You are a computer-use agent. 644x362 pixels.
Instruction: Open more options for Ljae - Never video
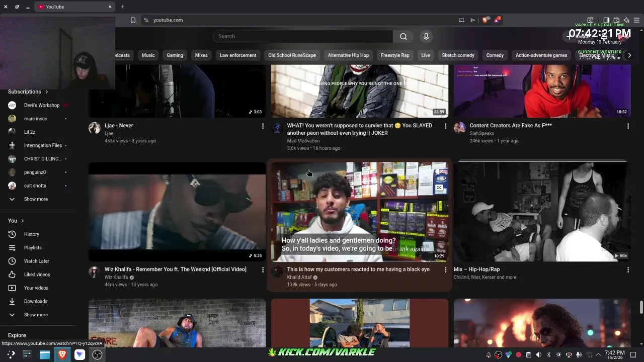(x=263, y=126)
